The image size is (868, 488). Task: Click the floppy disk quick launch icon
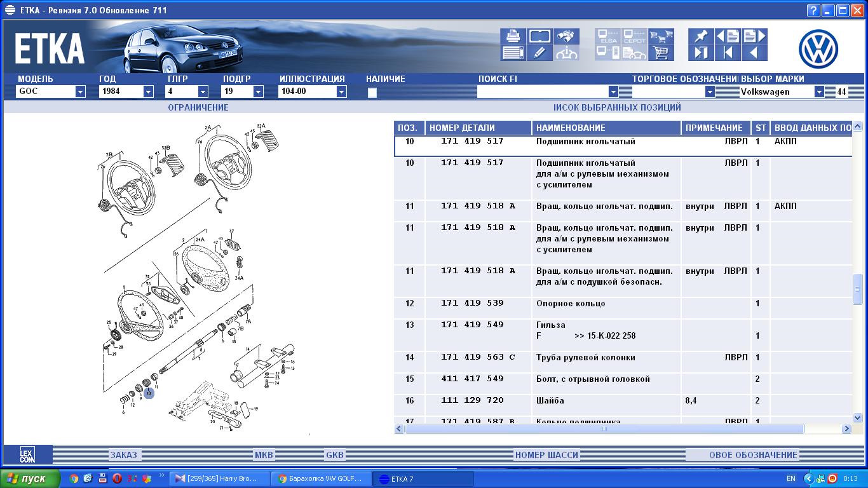(x=102, y=478)
